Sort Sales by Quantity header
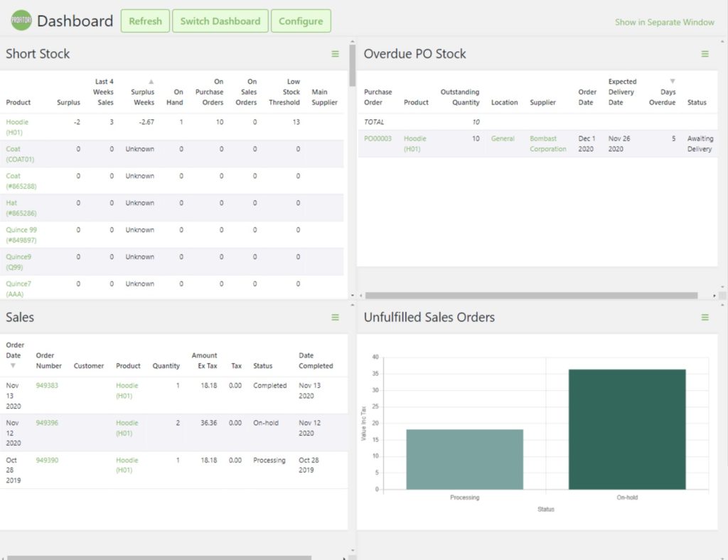The image size is (728, 560). click(166, 365)
